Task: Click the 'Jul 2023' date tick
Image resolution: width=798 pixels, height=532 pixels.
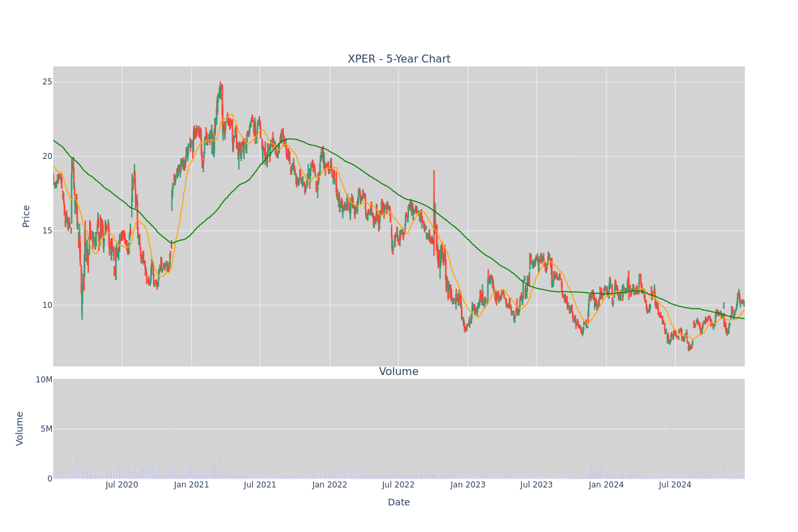Action: pos(537,485)
